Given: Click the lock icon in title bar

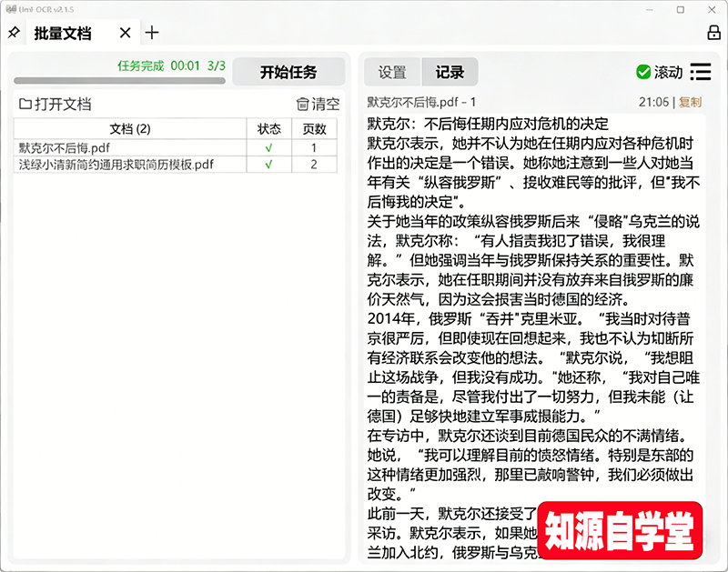Looking at the screenshot, I should tap(713, 33).
